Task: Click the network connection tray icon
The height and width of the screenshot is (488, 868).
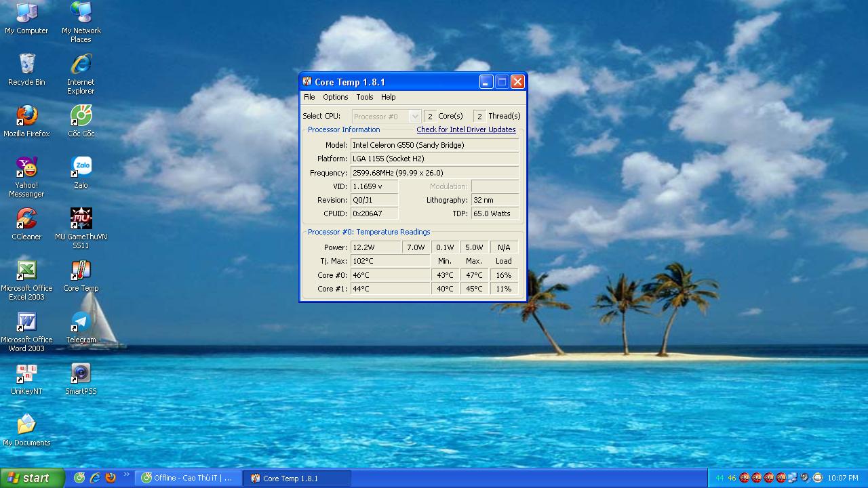Action: point(793,478)
